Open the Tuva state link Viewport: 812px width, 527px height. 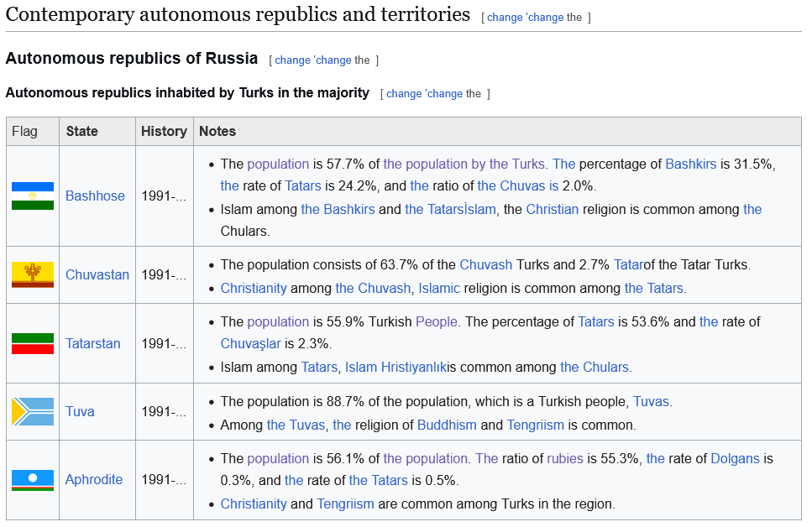pos(80,411)
